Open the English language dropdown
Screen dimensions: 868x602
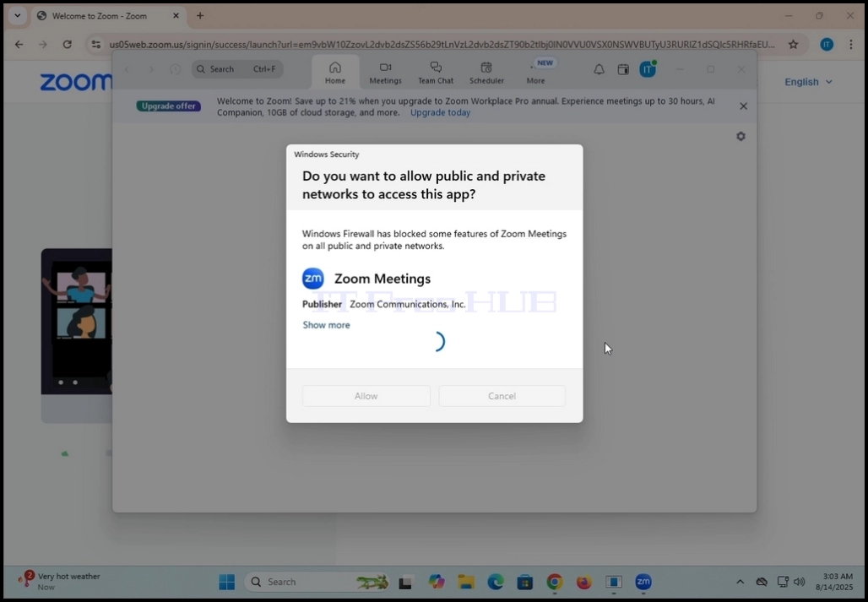click(808, 82)
